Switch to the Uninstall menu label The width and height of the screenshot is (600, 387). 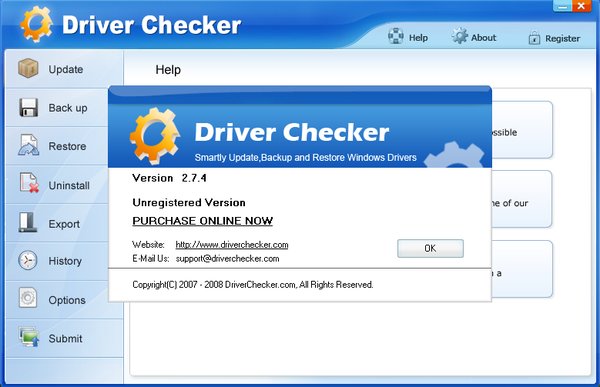click(x=69, y=186)
